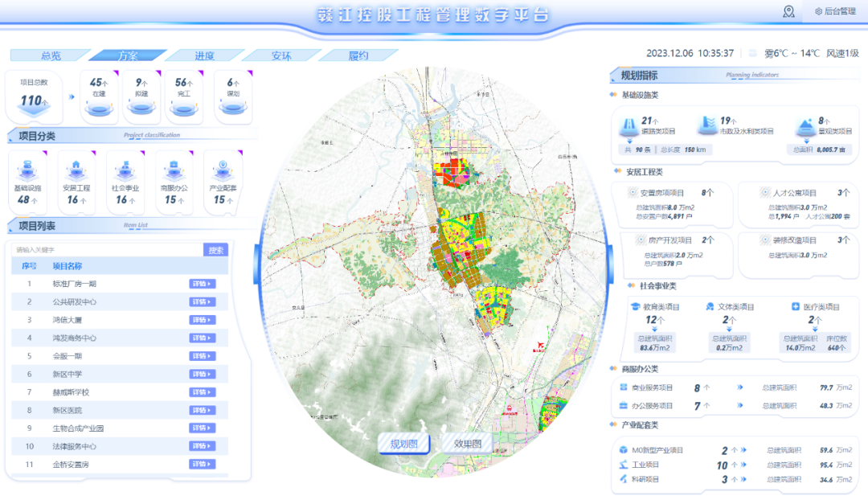Open the 进度 tab
Viewport: 868px width, 500px height.
[204, 55]
